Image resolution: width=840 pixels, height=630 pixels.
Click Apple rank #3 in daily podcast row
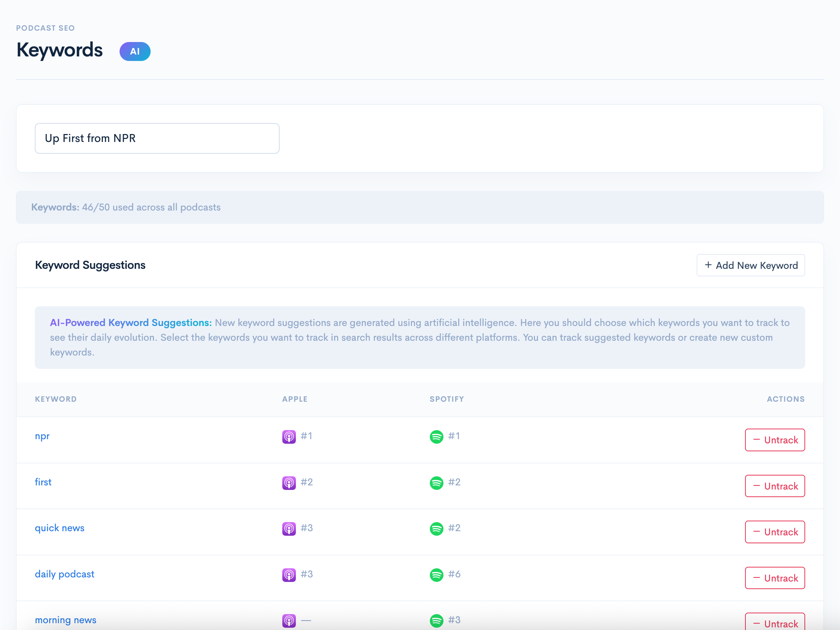point(307,574)
